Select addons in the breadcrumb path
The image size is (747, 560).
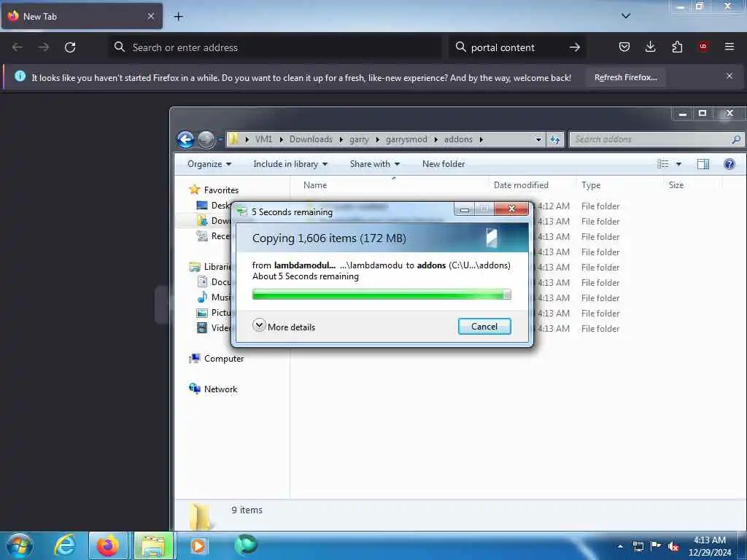(458, 139)
